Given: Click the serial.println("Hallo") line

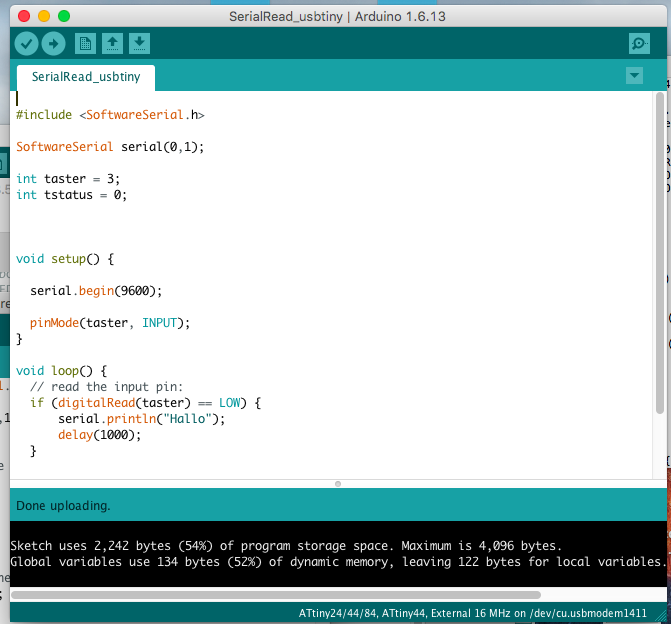Looking at the screenshot, I should click(x=142, y=419).
